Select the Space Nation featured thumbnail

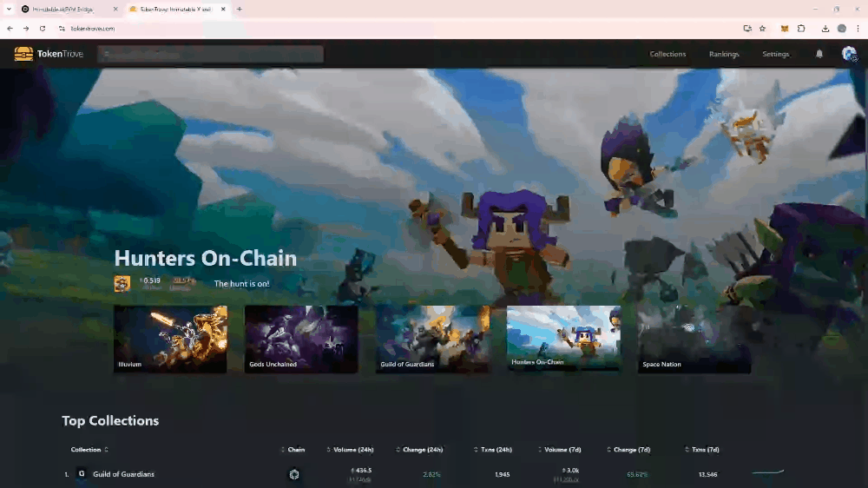pyautogui.click(x=694, y=339)
